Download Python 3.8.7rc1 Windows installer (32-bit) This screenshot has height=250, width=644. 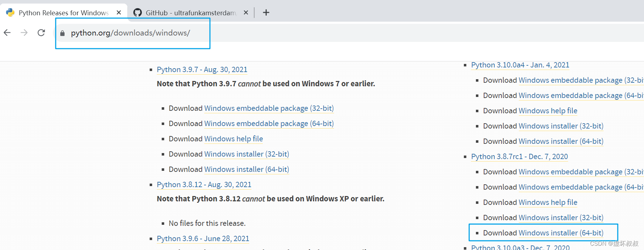coord(561,218)
